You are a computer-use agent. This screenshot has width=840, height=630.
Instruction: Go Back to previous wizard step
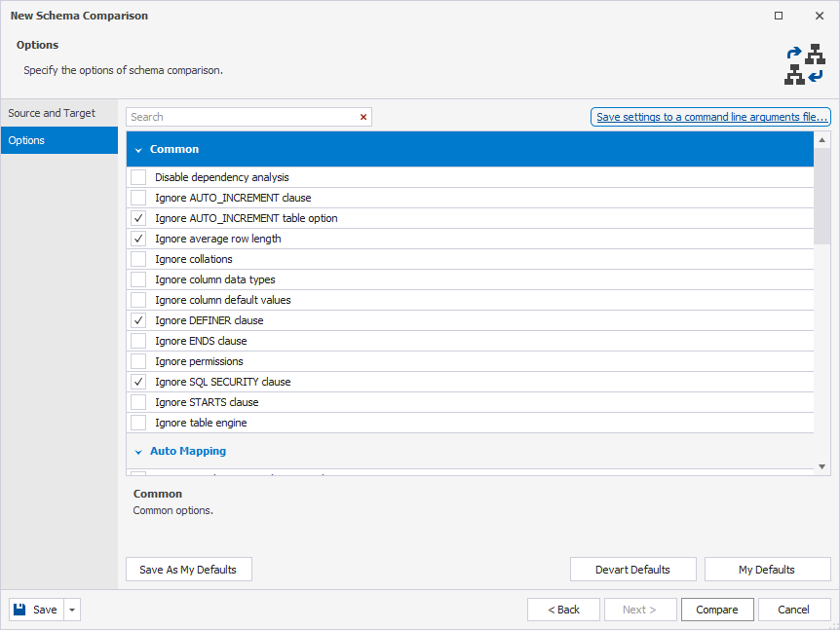coord(563,610)
